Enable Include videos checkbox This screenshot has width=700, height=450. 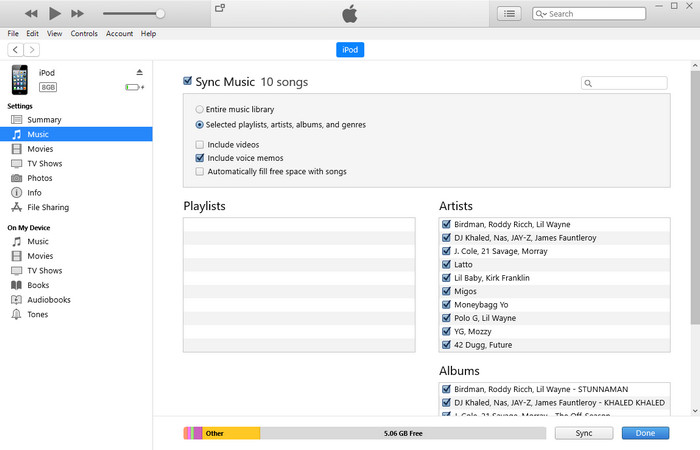click(200, 145)
